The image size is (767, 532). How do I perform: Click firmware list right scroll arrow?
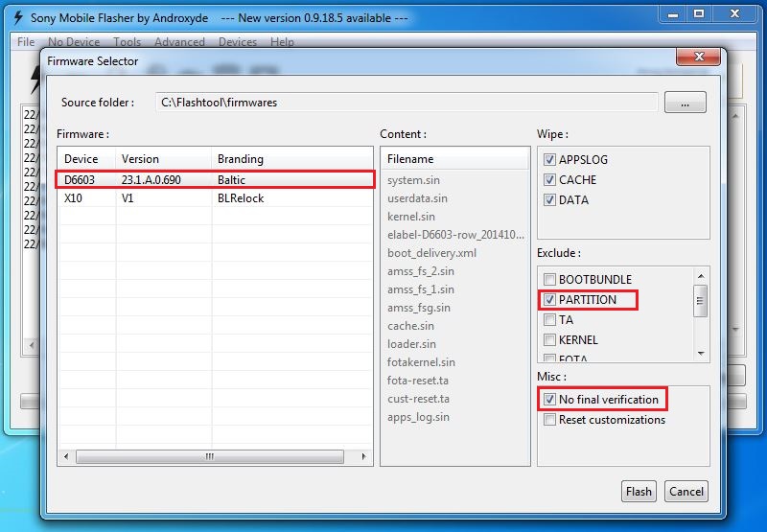pos(363,456)
